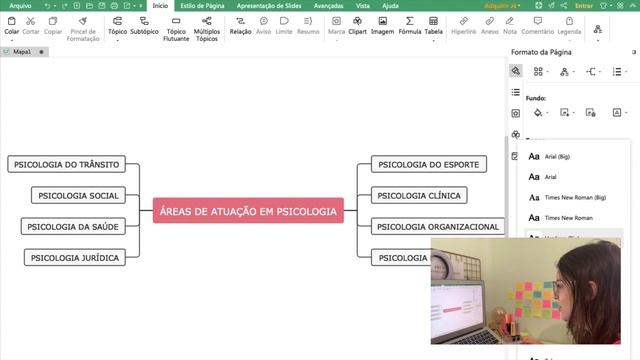Select the PSICOLOGIA DO TRÂNSITO node
Viewport: 640px width, 360px height.
pyautogui.click(x=67, y=164)
